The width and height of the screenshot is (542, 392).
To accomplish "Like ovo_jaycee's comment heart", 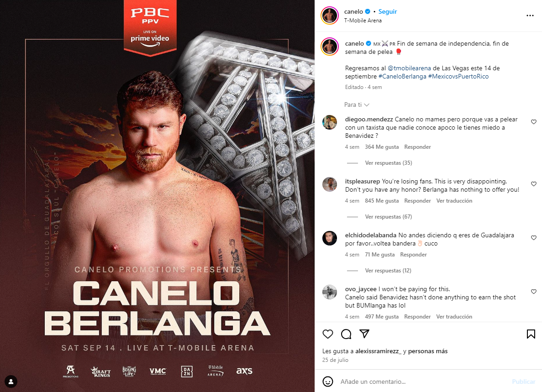I will tap(534, 292).
